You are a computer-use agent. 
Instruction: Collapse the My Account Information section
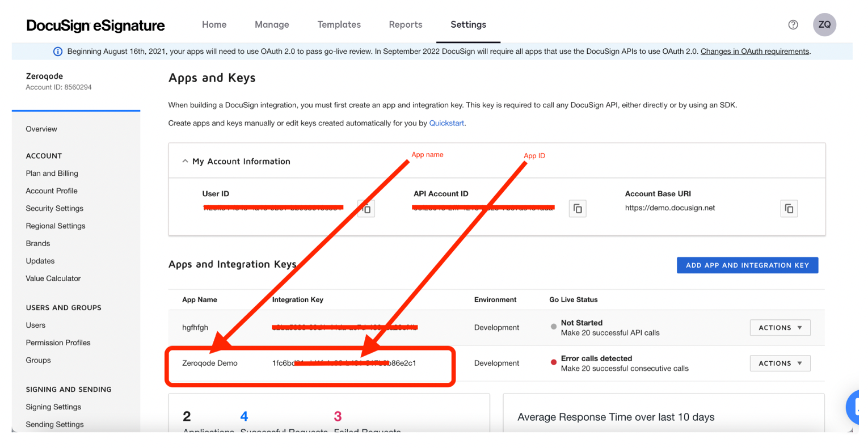tap(185, 161)
